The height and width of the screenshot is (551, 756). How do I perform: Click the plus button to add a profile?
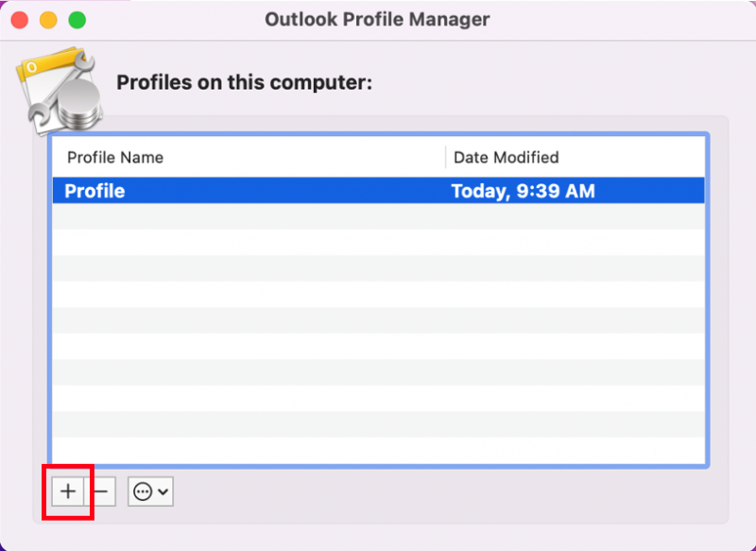[x=67, y=491]
